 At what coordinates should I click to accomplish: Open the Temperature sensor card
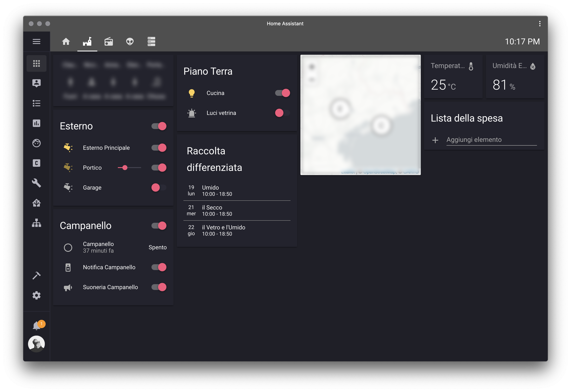453,77
